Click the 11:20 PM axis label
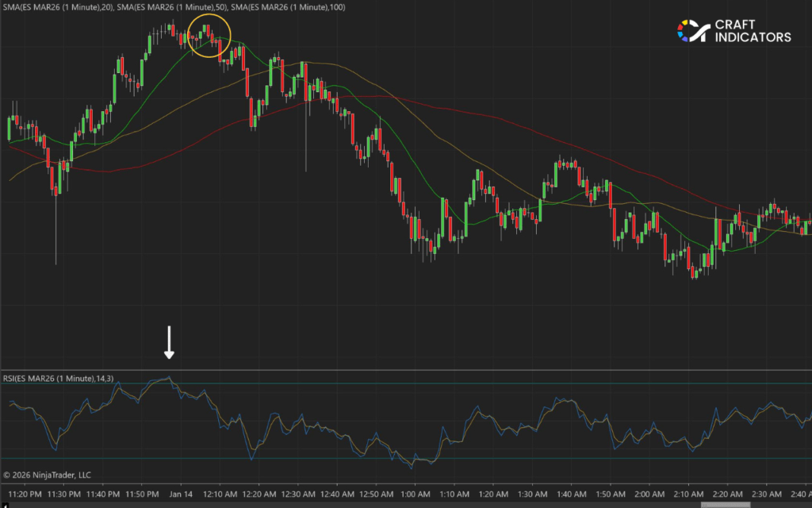812x508 pixels. pos(24,493)
